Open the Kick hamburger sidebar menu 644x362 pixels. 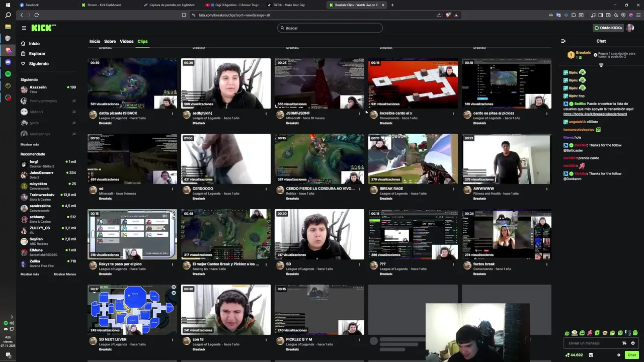pyautogui.click(x=24, y=28)
